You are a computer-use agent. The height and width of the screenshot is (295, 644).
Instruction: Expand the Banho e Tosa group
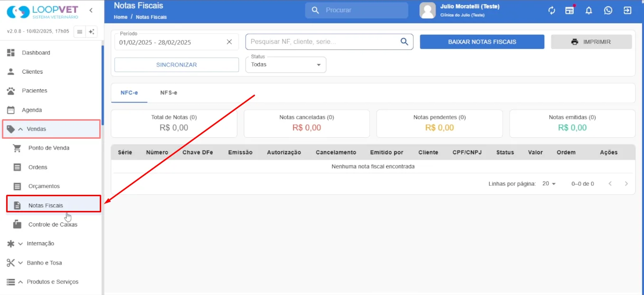pyautogui.click(x=51, y=263)
